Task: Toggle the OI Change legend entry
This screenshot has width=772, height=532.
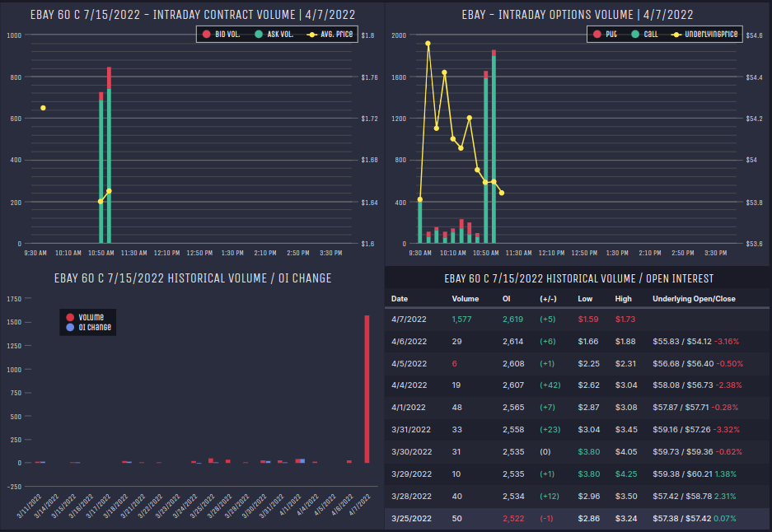Action: (x=89, y=327)
